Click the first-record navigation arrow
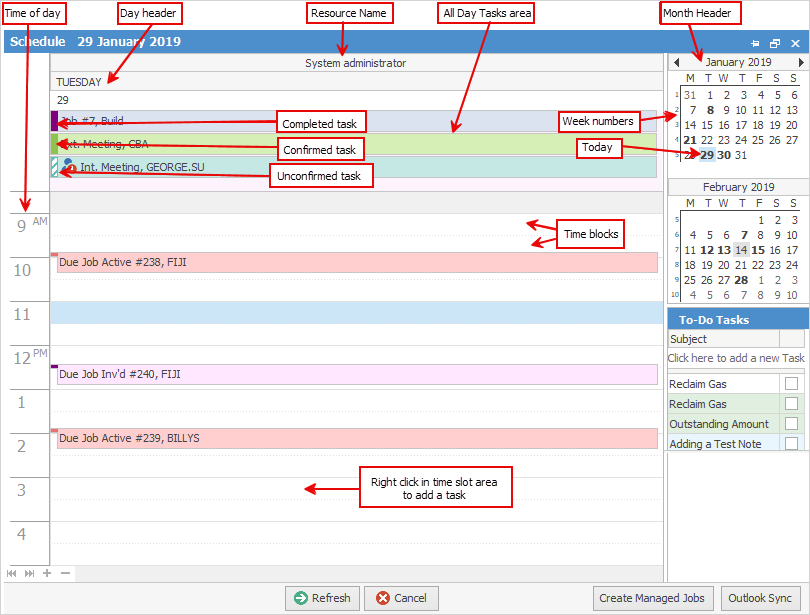Image resolution: width=810 pixels, height=615 pixels. point(12,573)
